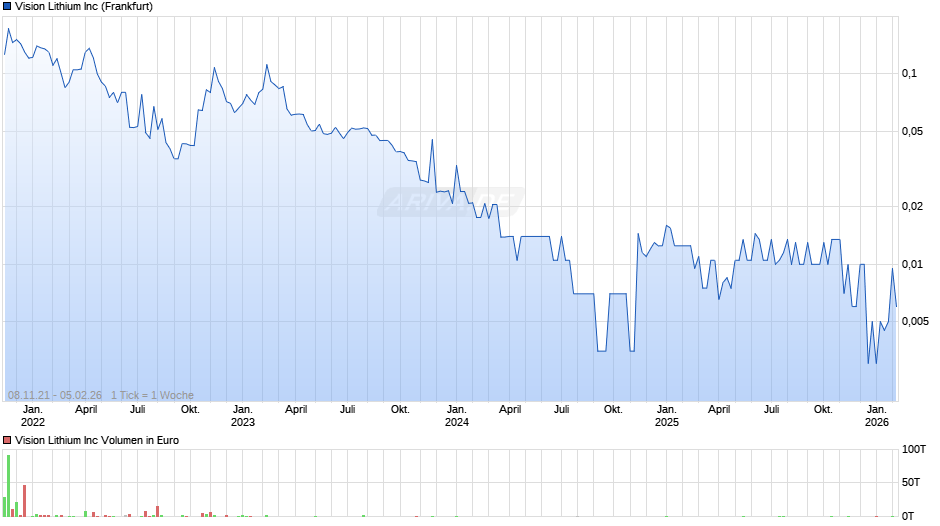Click the red volume legend swatch
This screenshot has height=526, width=940.
(7, 440)
